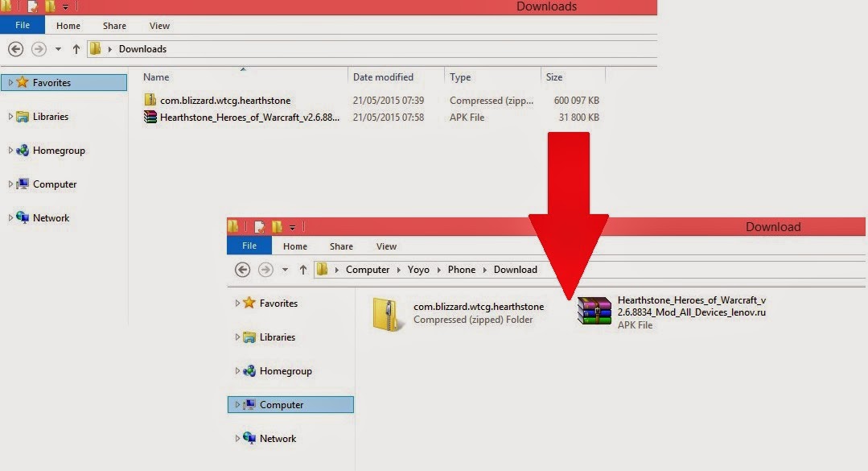This screenshot has height=471, width=868.
Task: Click zipped folder icon in Downloads list
Action: tap(150, 100)
